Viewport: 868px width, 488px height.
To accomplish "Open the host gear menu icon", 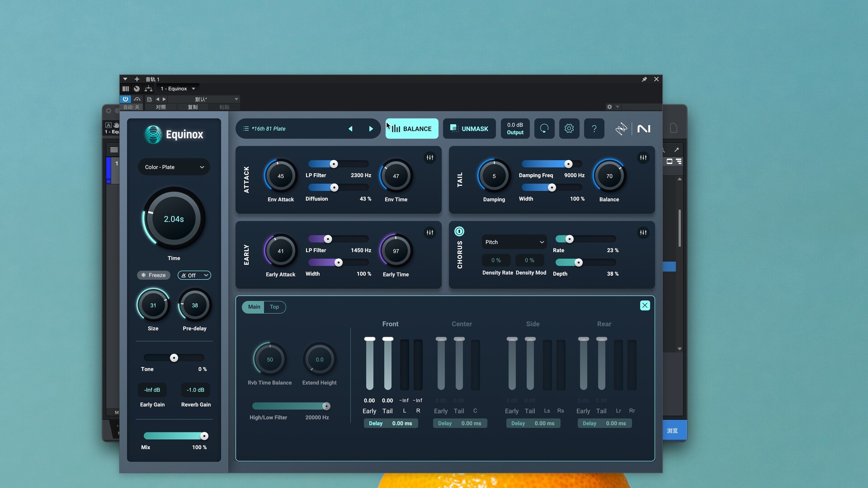I will pyautogui.click(x=609, y=107).
